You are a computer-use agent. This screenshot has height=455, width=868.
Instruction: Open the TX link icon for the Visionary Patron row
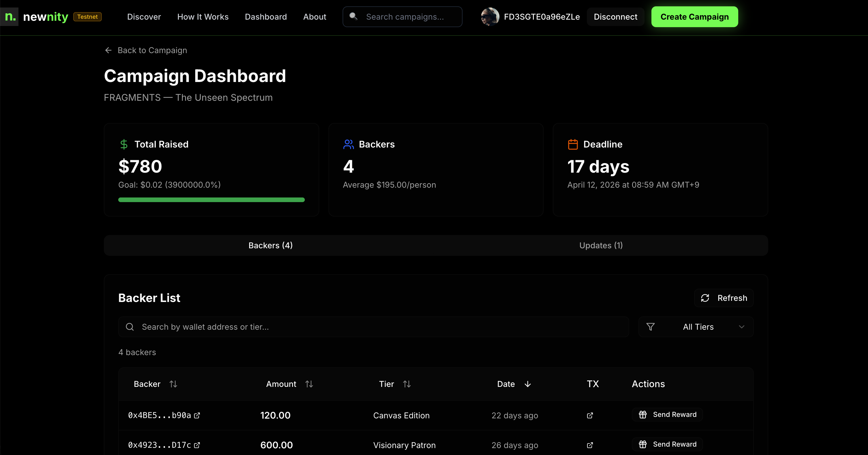[590, 445]
